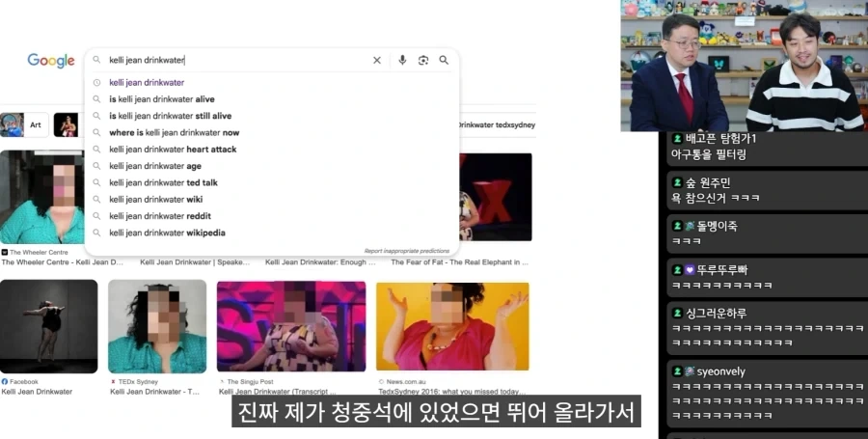Clear the search box with the X icon
The image size is (868, 439).
pos(377,61)
